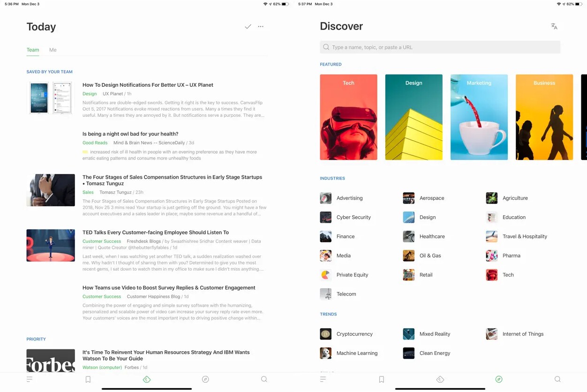
Task: Switch to the Me tab
Action: pos(53,50)
